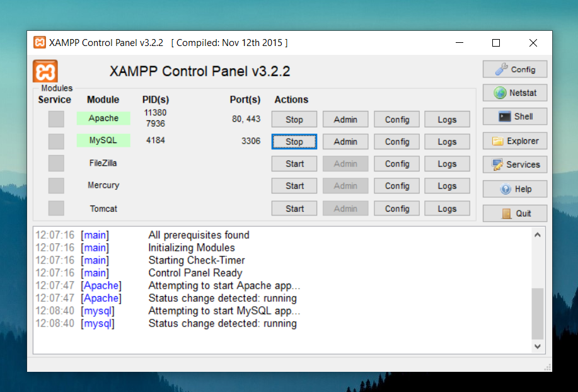Start the Mercury mail server
Image resolution: width=578 pixels, height=392 pixels.
294,185
